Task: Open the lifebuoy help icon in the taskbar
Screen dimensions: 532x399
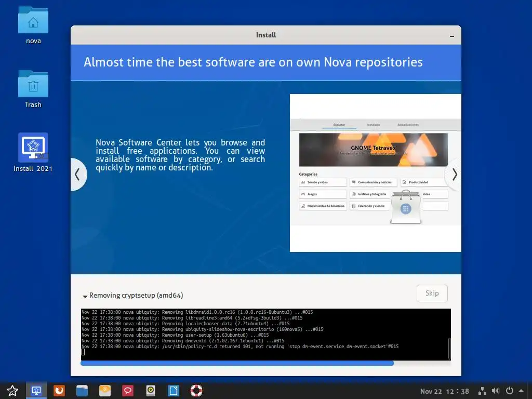Action: click(x=196, y=391)
